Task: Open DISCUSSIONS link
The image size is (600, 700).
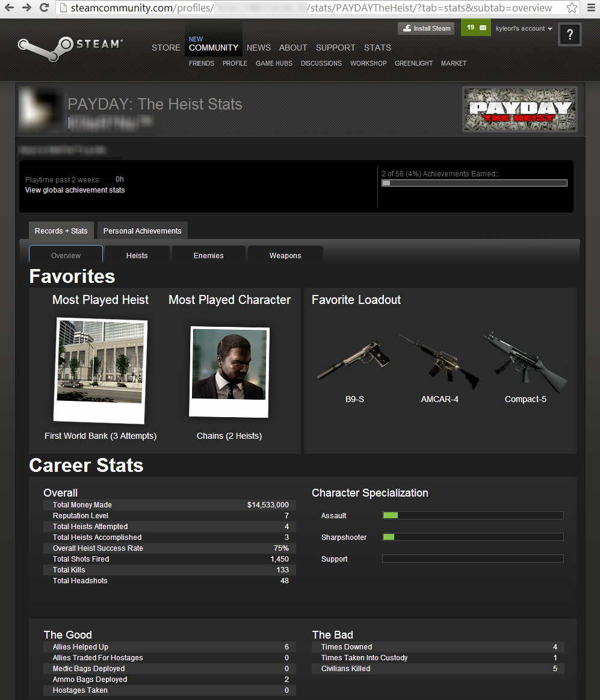Action: 321,63
